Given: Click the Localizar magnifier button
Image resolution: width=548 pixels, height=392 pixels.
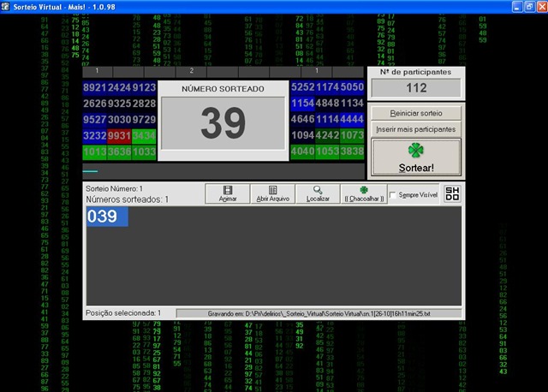Looking at the screenshot, I should tap(318, 193).
